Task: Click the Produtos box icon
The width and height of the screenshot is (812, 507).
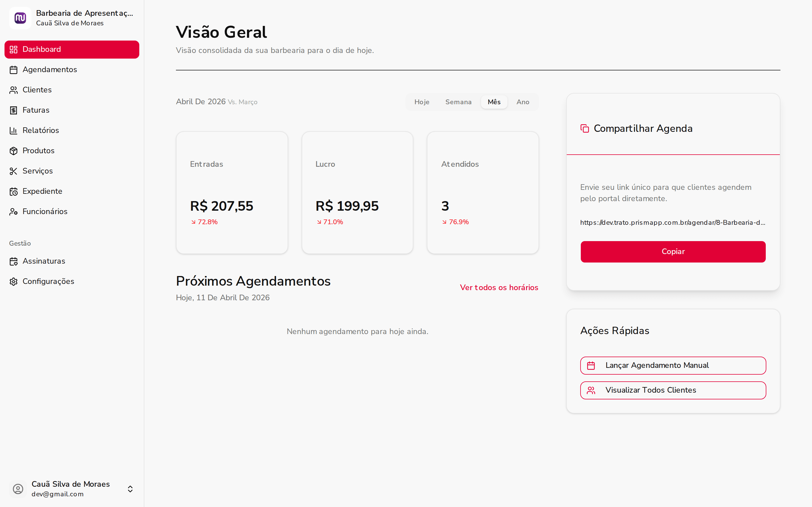Action: pos(14,151)
